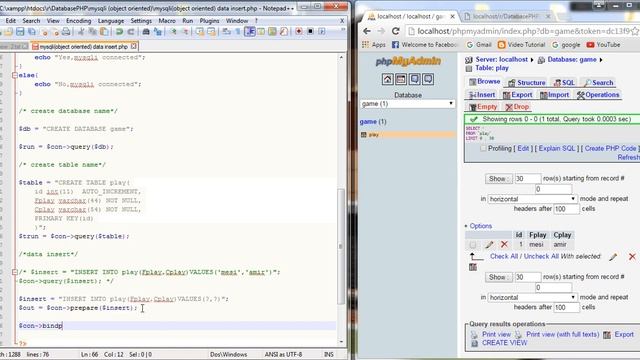Click the Explain SQL link
Screen dimensions: 640x360
(557, 149)
